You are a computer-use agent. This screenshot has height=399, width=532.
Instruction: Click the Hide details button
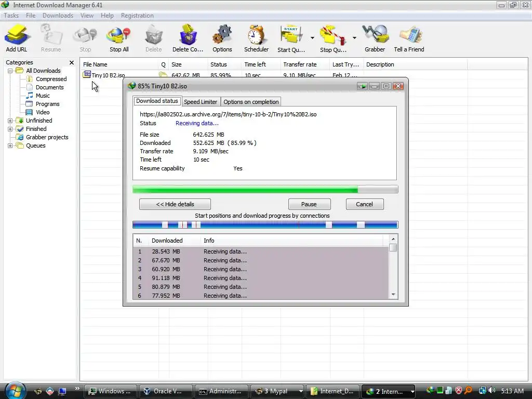point(175,204)
